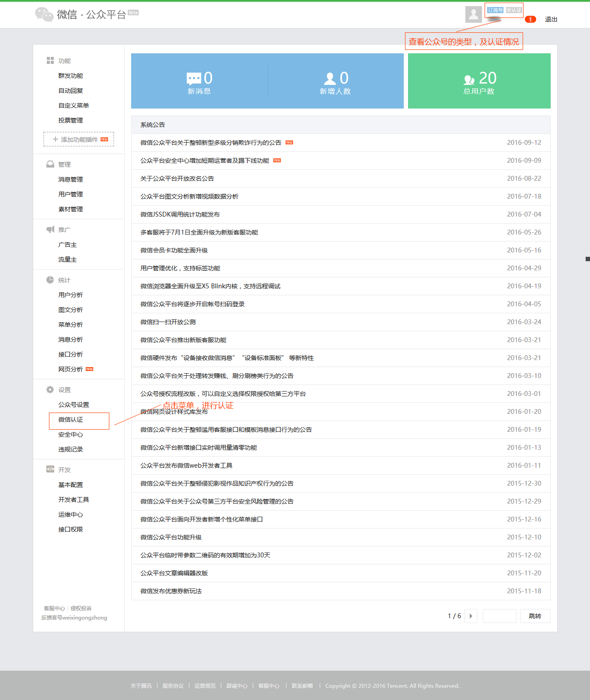This screenshot has height=700, width=590.
Task: Go to 素材管理
Action: (x=70, y=209)
